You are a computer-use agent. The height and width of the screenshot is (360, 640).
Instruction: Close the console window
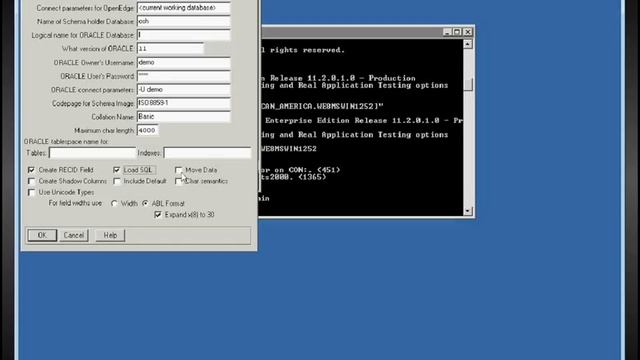coord(468,32)
